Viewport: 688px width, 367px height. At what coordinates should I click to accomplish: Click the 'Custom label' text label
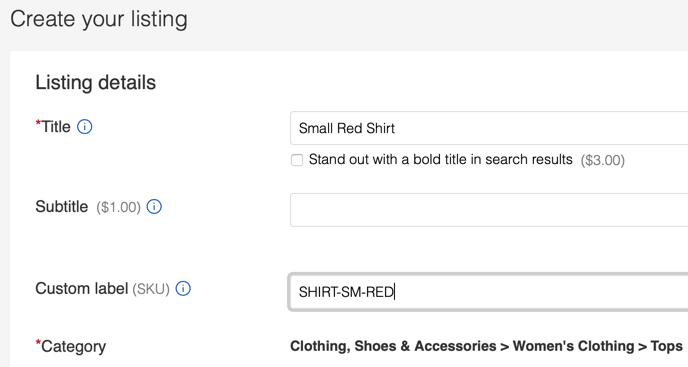(82, 288)
